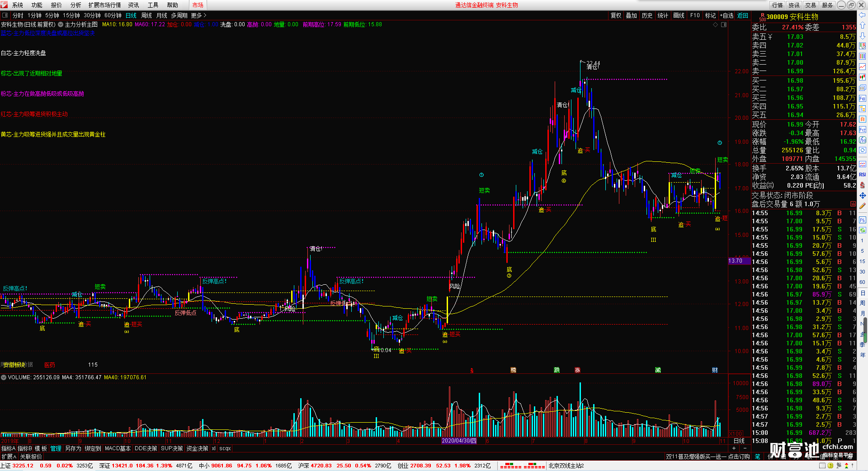Viewport: 868px width, 471px height.
Task: Click the trend line chart sidebar icon
Action: [x=863, y=67]
